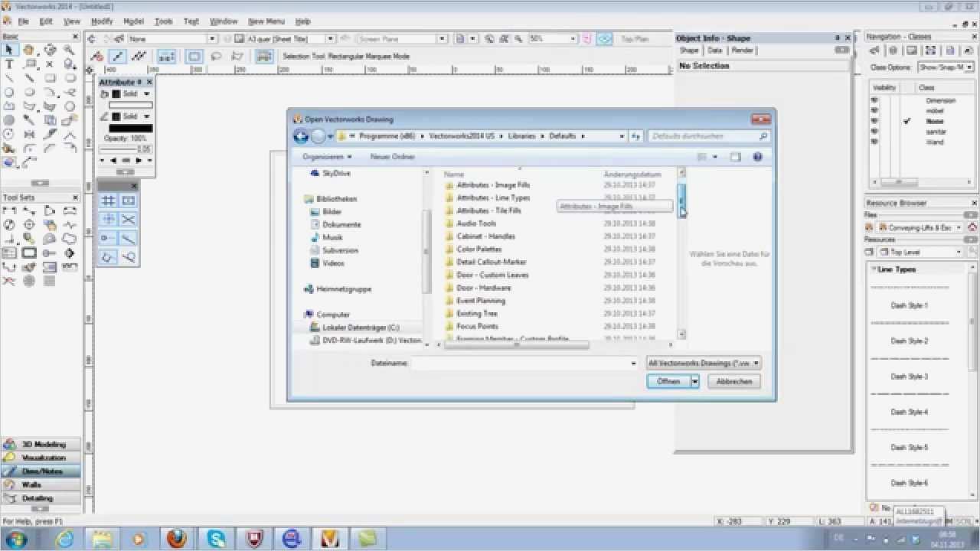Click the black pen color swatch in Attributes

130,129
